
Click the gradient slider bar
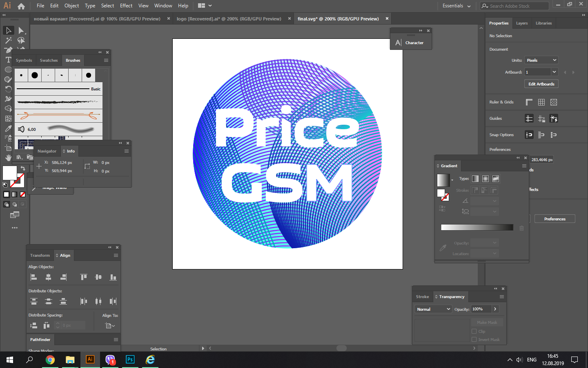(x=477, y=227)
